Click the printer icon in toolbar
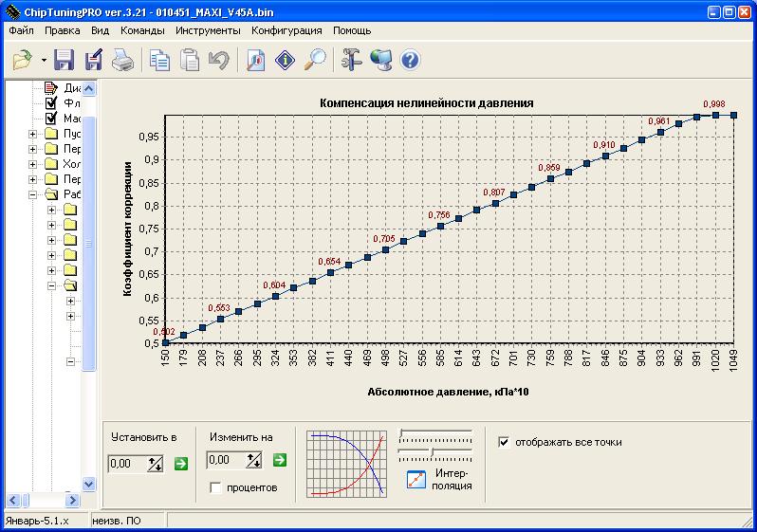 point(123,61)
